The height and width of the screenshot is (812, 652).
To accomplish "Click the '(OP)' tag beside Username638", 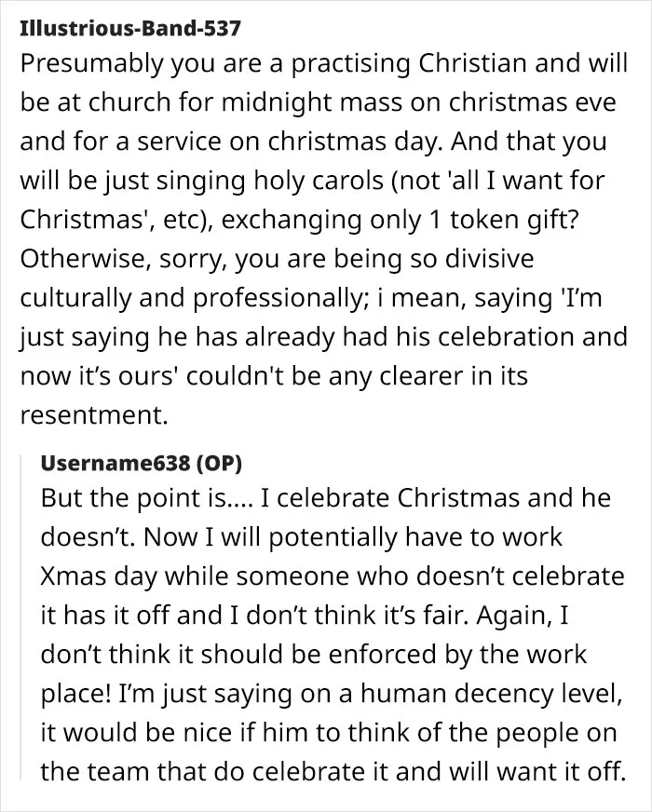I will tap(219, 463).
